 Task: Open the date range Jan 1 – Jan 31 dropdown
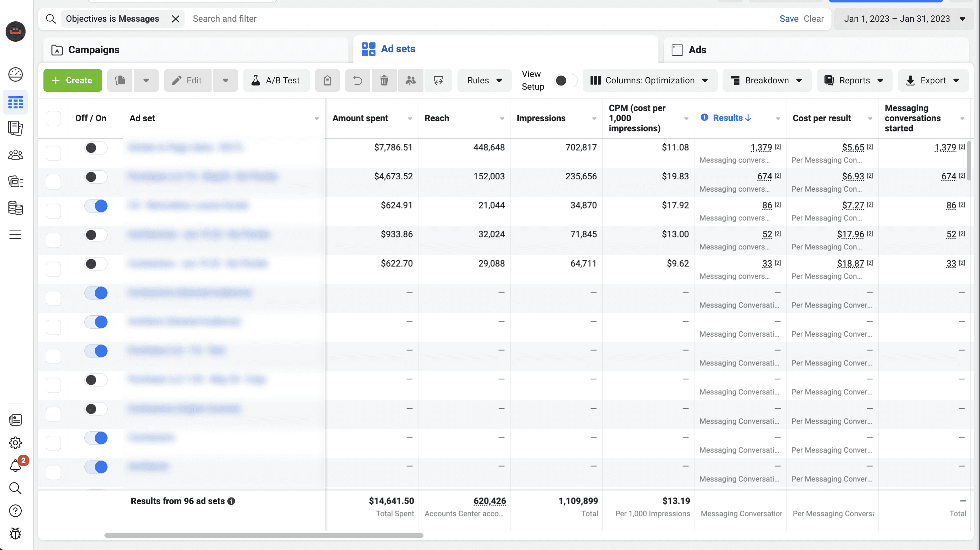[x=904, y=19]
